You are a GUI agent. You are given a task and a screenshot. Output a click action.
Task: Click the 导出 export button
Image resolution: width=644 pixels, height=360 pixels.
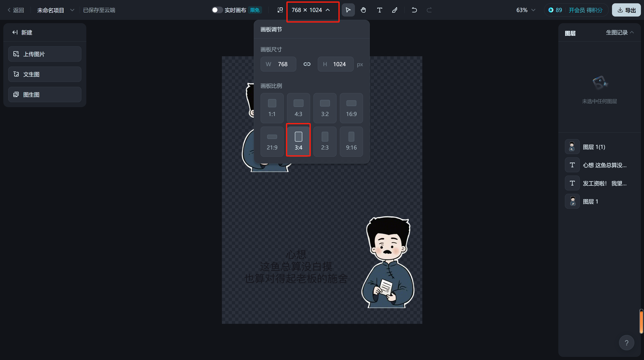(x=626, y=10)
